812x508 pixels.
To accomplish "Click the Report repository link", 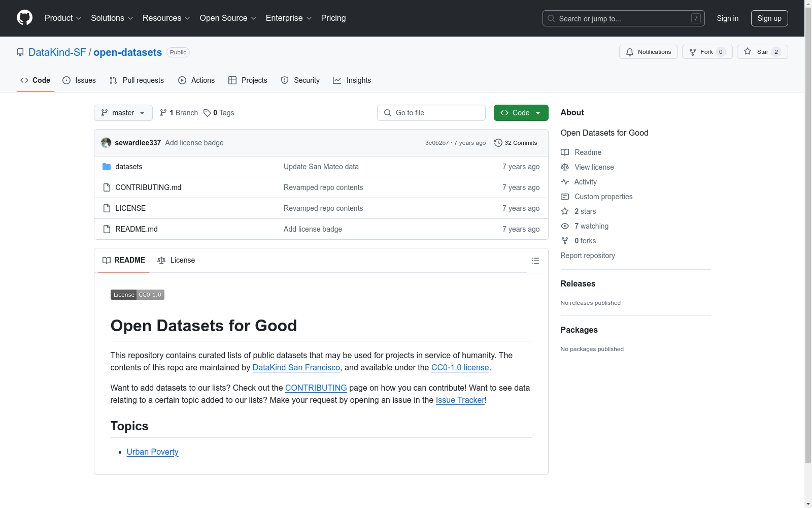I will click(x=588, y=256).
